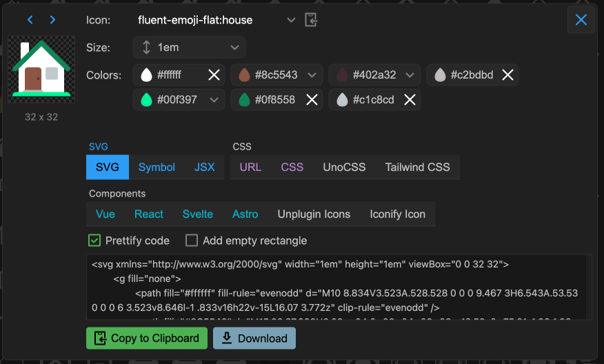Expand the #402a32 color dropdown
The height and width of the screenshot is (364, 604).
tap(410, 75)
